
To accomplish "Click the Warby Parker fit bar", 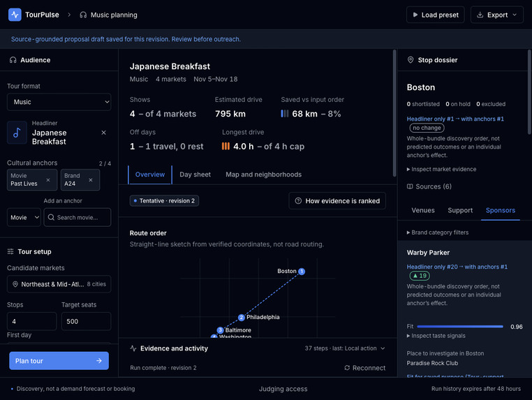I will 460,327.
